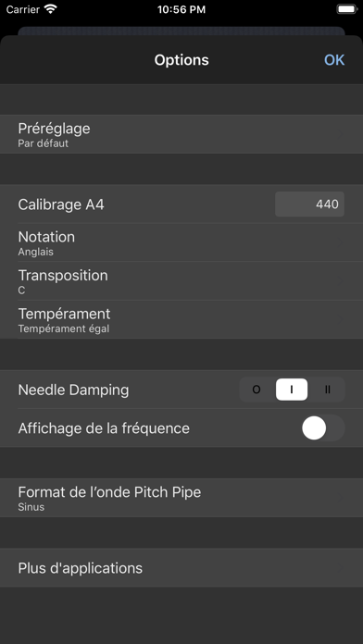Screen dimensions: 363x644
Task: Expand the Notation chevron arrow
Action: pyautogui.click(x=341, y=241)
